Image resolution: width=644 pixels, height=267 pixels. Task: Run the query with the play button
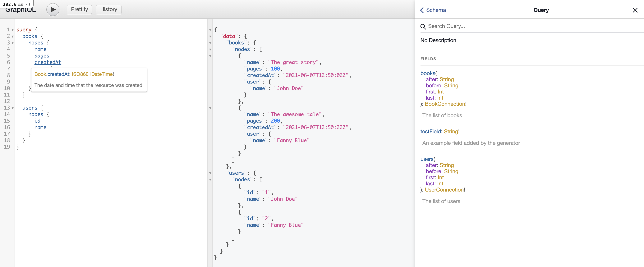[53, 10]
